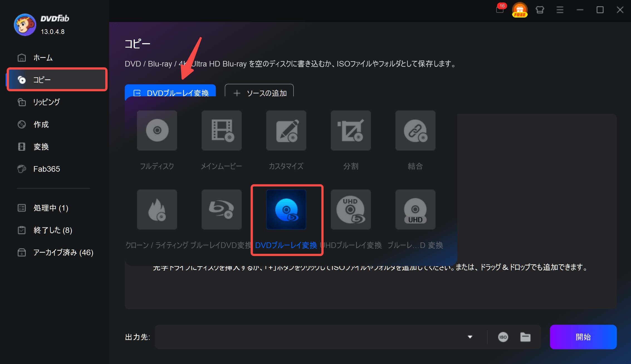Open the FREE gift promotion icon
Image resolution: width=631 pixels, height=364 pixels.
click(x=520, y=10)
